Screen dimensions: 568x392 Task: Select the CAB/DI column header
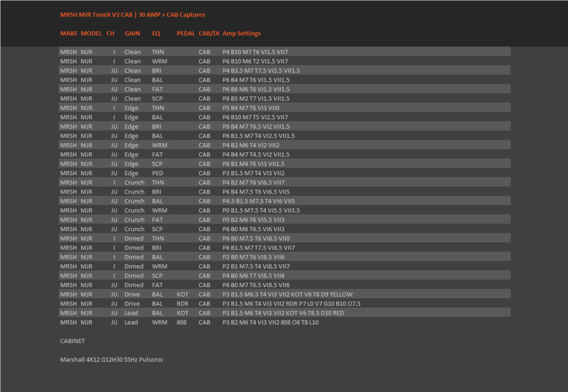(x=209, y=33)
